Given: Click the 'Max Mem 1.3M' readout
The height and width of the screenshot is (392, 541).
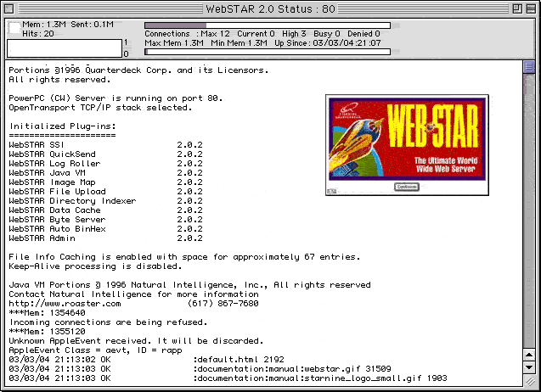Looking at the screenshot, I should coord(174,43).
